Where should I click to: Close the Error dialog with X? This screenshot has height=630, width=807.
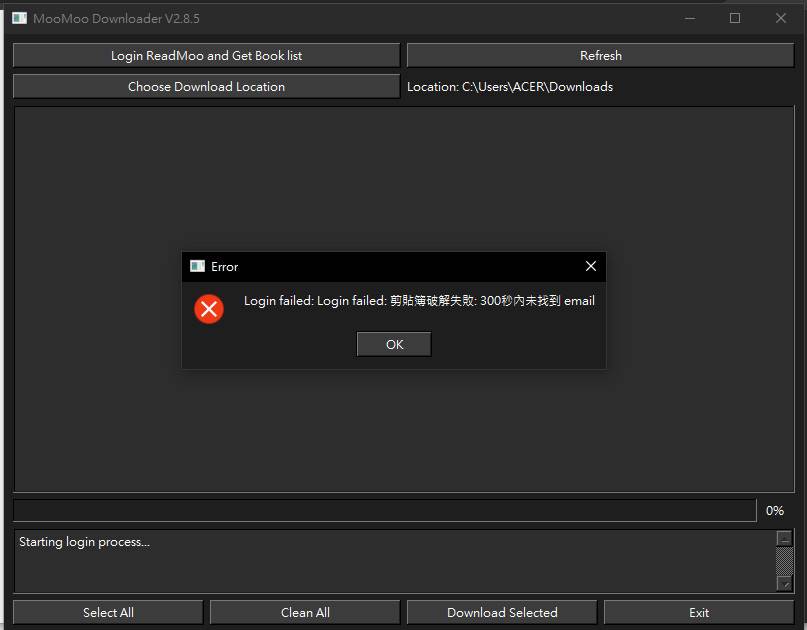[x=590, y=266]
